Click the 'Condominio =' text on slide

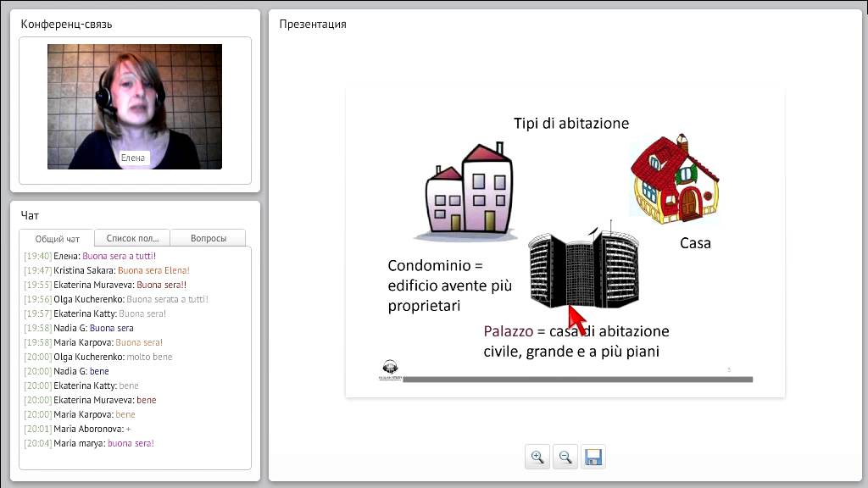coord(435,265)
